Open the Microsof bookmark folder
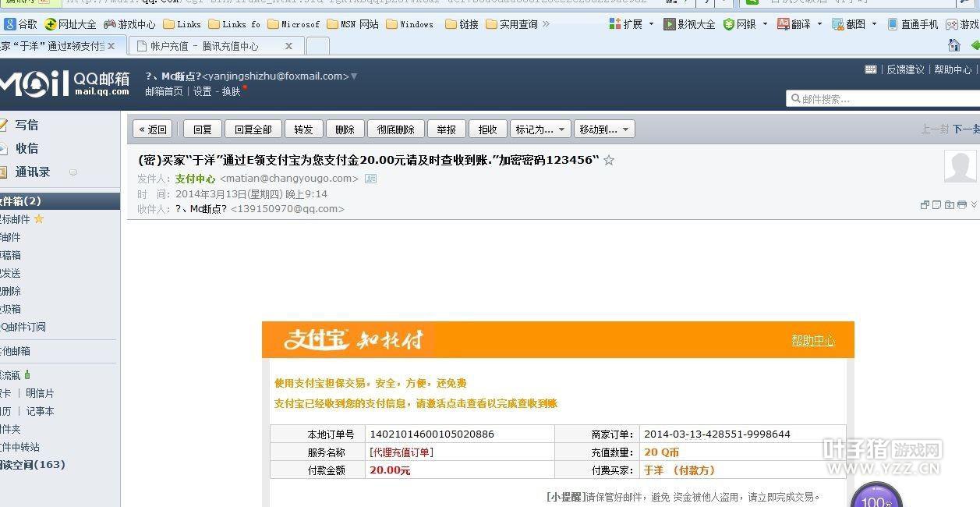Image resolution: width=980 pixels, height=507 pixels. (294, 24)
